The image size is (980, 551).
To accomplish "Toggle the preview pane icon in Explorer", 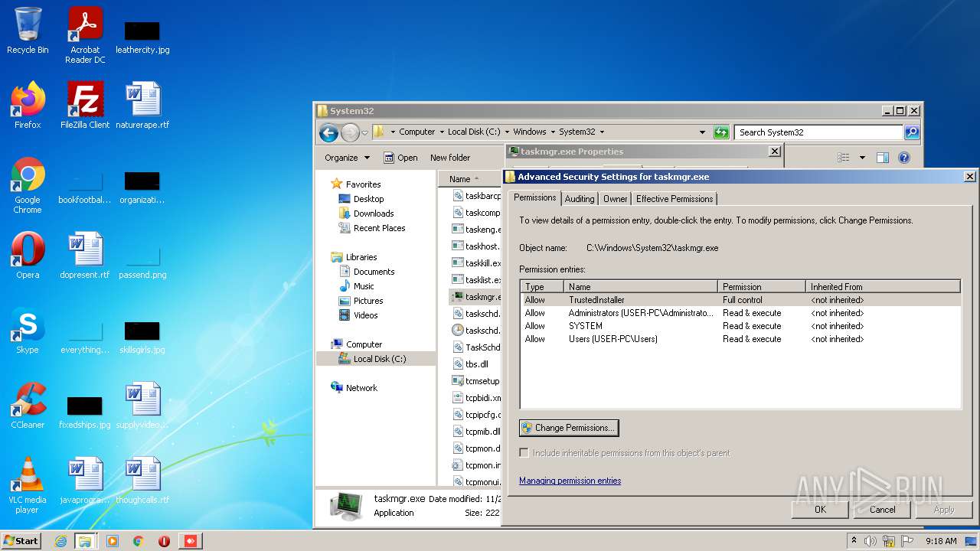I will (x=882, y=158).
